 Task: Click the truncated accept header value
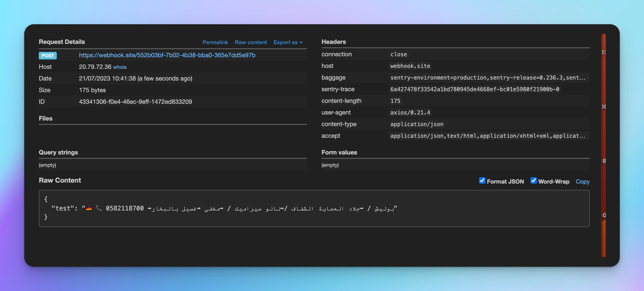tap(488, 136)
